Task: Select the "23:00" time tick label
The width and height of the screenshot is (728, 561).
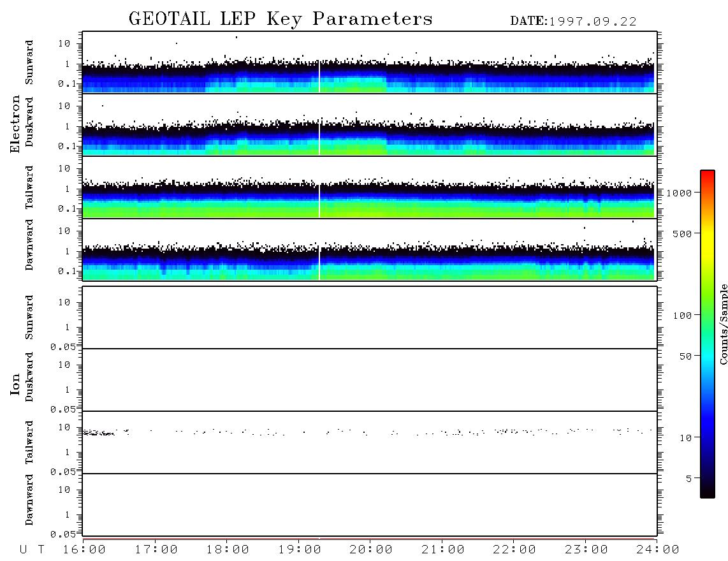Action: (x=586, y=550)
